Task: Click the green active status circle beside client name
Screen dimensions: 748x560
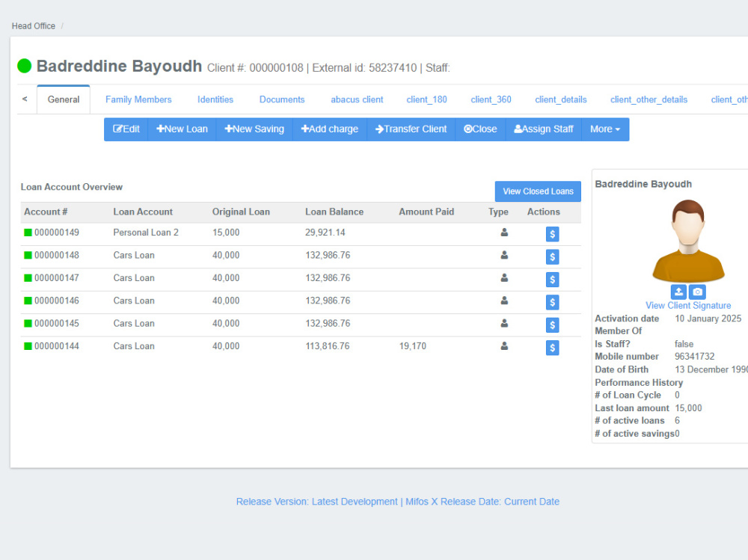Action: pyautogui.click(x=25, y=66)
